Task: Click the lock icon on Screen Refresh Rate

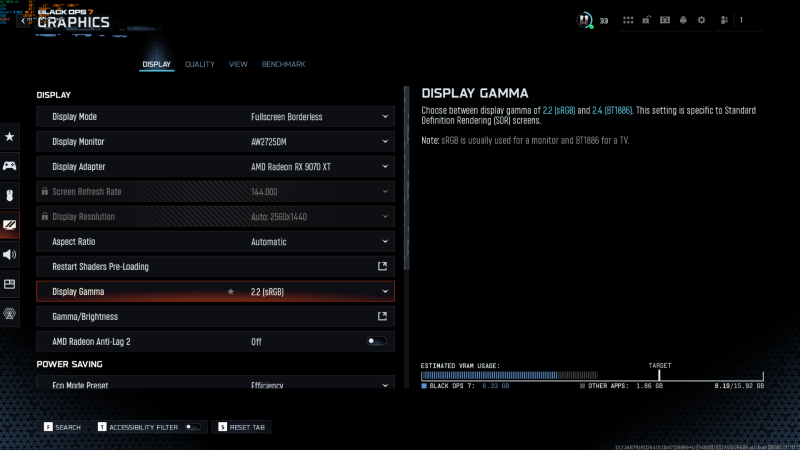Action: click(45, 191)
